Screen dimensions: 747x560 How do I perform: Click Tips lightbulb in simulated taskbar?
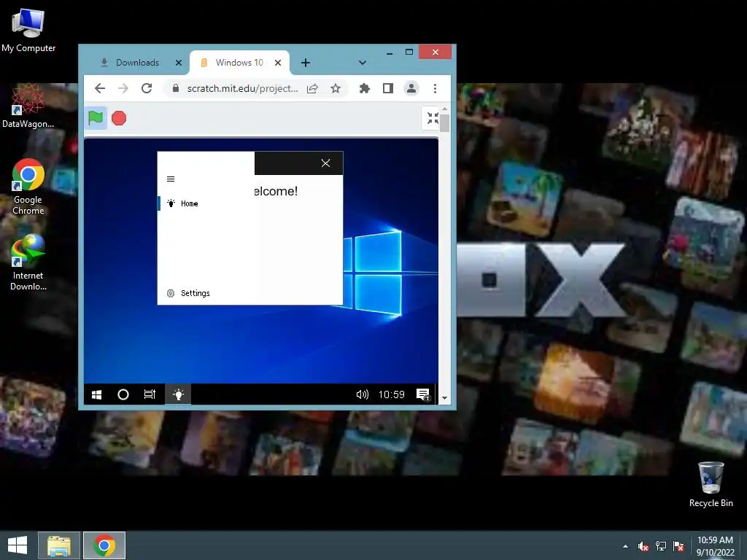point(178,394)
